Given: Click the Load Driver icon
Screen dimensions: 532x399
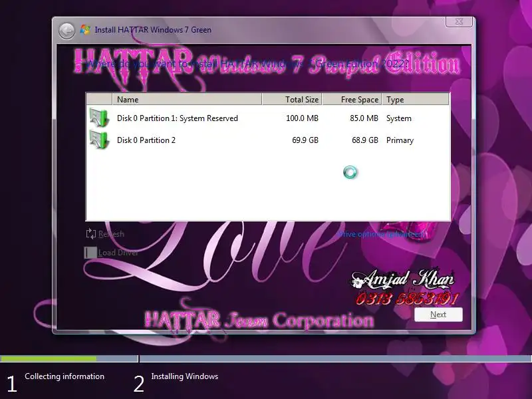Looking at the screenshot, I should pos(90,253).
